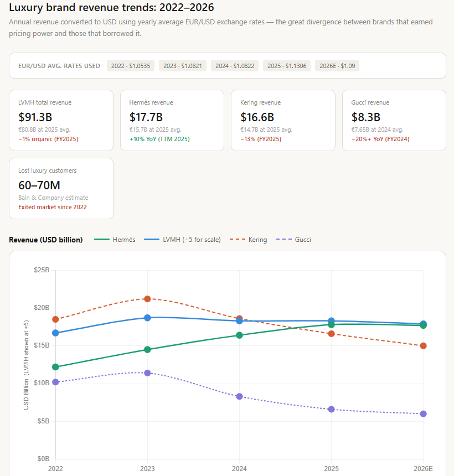Toggle the LVMH (÷5 for scale) legend entry

pyautogui.click(x=183, y=240)
